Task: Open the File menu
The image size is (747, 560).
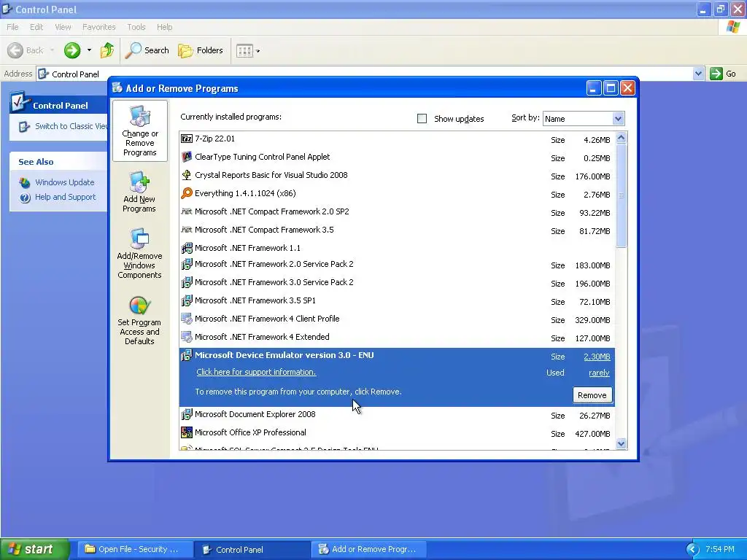Action: click(13, 27)
